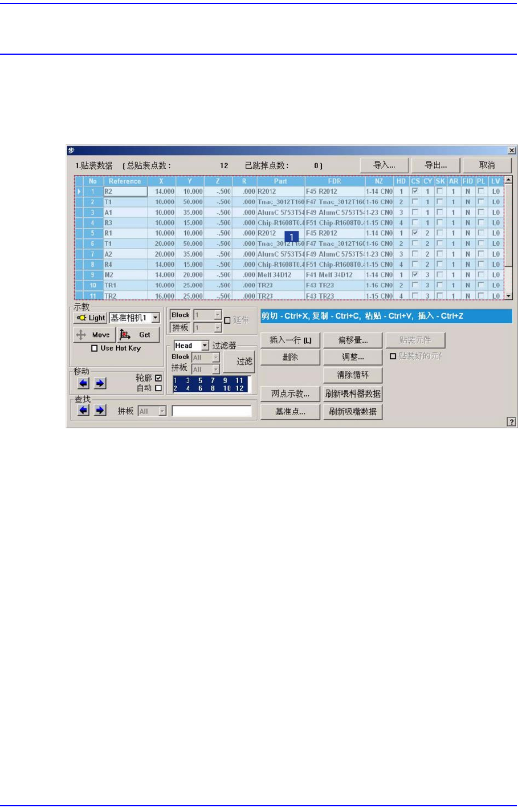
Task: Open the help question mark icon
Action: 511,422
